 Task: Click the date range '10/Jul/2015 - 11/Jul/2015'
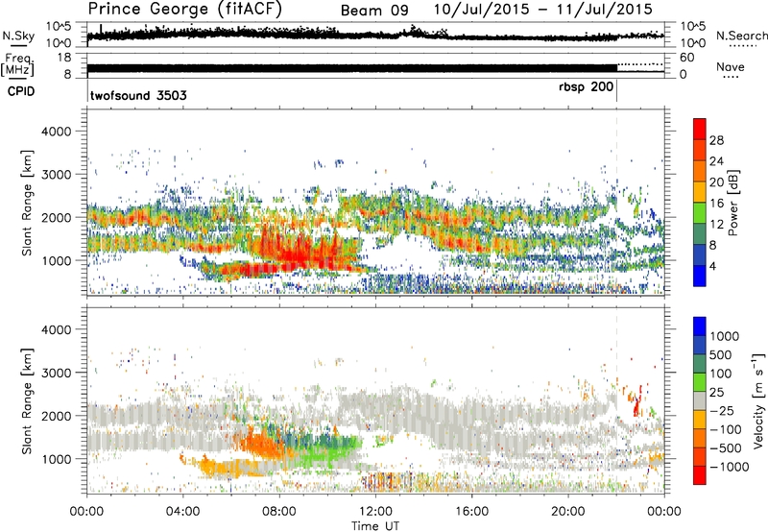(x=542, y=10)
